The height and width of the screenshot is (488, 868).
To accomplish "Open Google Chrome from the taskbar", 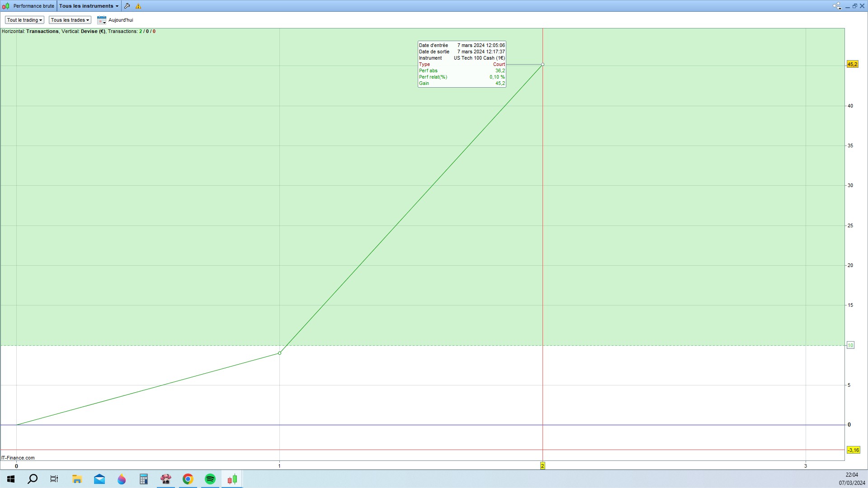I will pyautogui.click(x=188, y=479).
